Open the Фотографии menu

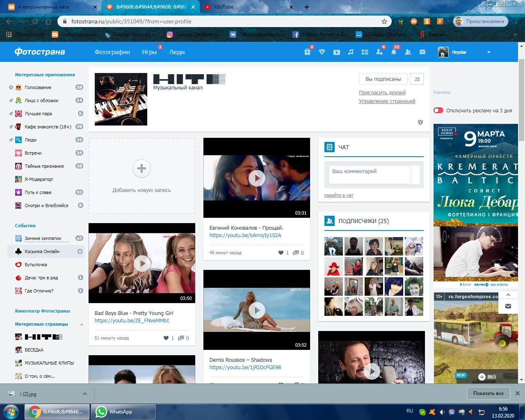[x=112, y=52]
